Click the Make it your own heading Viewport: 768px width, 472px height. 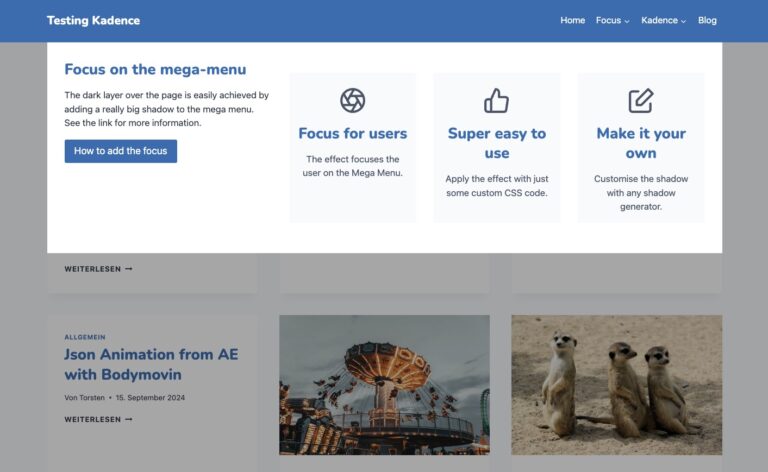click(640, 143)
